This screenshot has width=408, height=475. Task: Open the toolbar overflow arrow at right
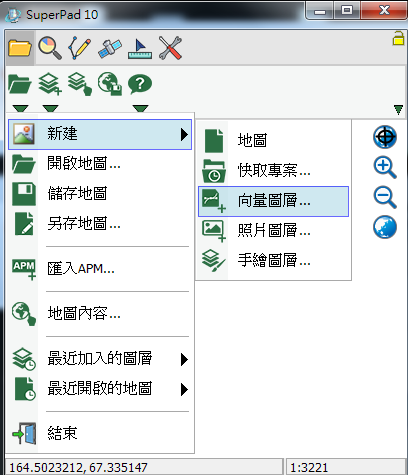coord(398,109)
